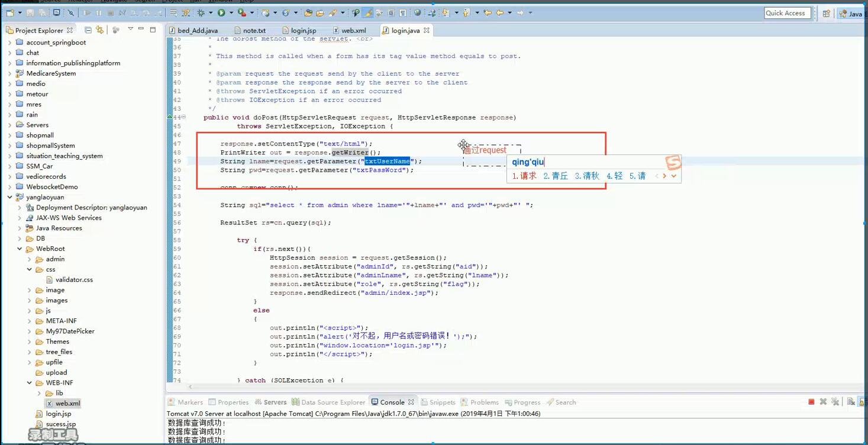Open the Markers tab

click(185, 402)
